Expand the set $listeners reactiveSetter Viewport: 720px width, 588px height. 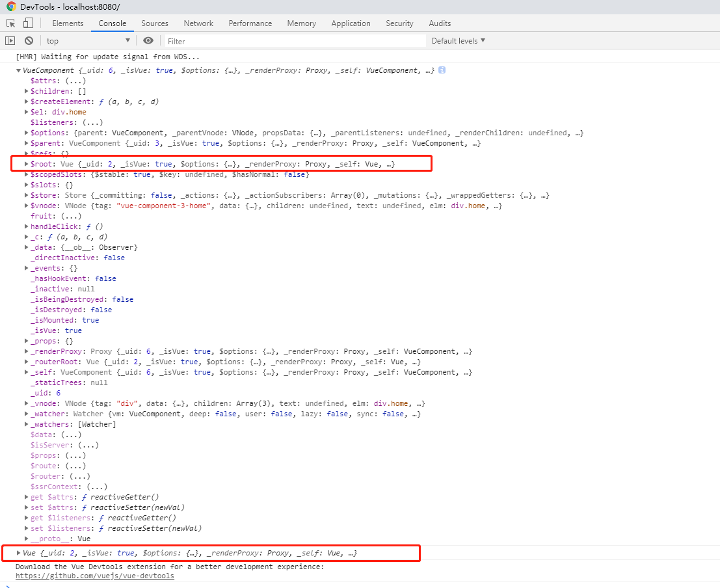click(26, 528)
